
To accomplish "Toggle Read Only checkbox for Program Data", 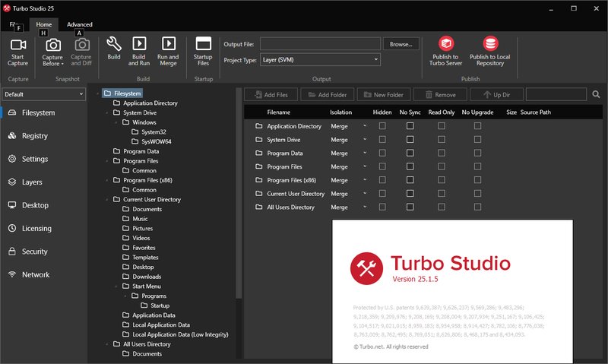I will [x=442, y=153].
